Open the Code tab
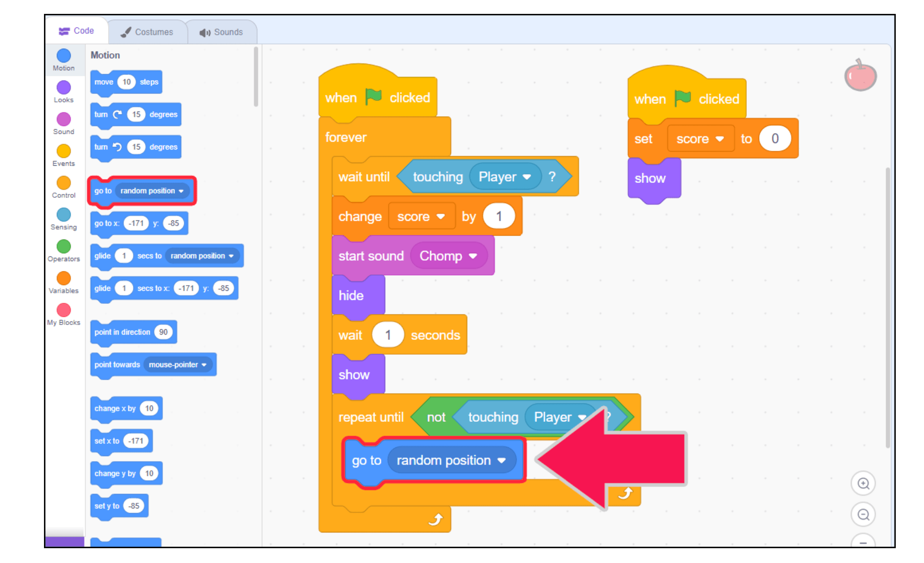Screen dimensions: 924x563 coord(76,31)
